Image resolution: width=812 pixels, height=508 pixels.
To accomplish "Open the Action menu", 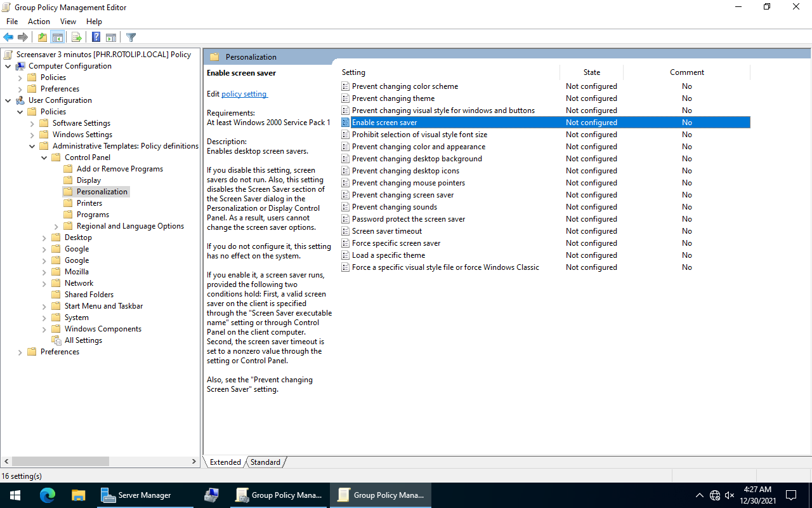I will point(39,21).
